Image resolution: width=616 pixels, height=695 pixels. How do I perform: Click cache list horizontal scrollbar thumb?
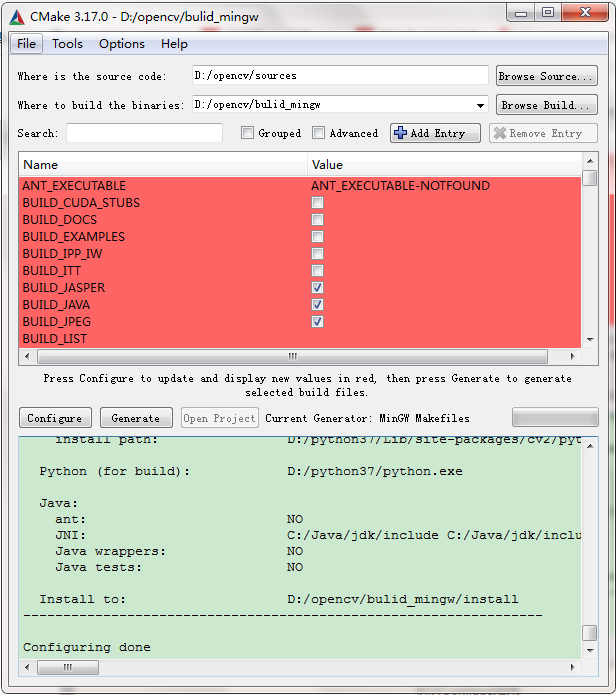coord(292,356)
